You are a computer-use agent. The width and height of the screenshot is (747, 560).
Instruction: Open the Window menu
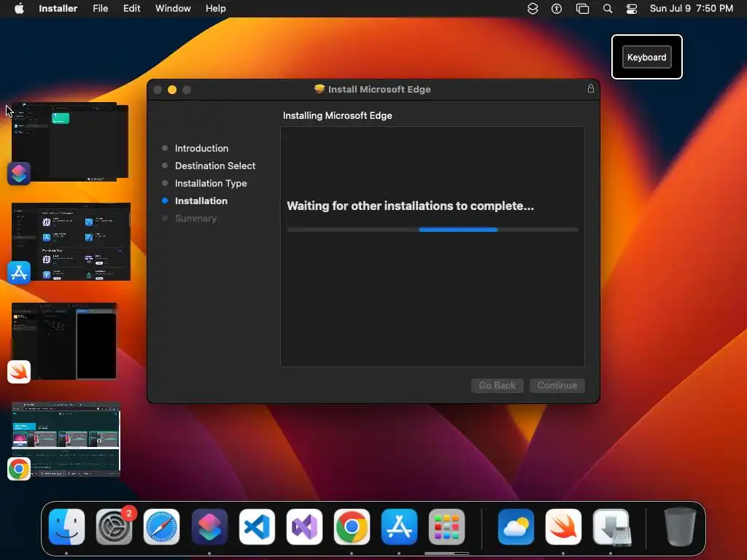pos(173,9)
